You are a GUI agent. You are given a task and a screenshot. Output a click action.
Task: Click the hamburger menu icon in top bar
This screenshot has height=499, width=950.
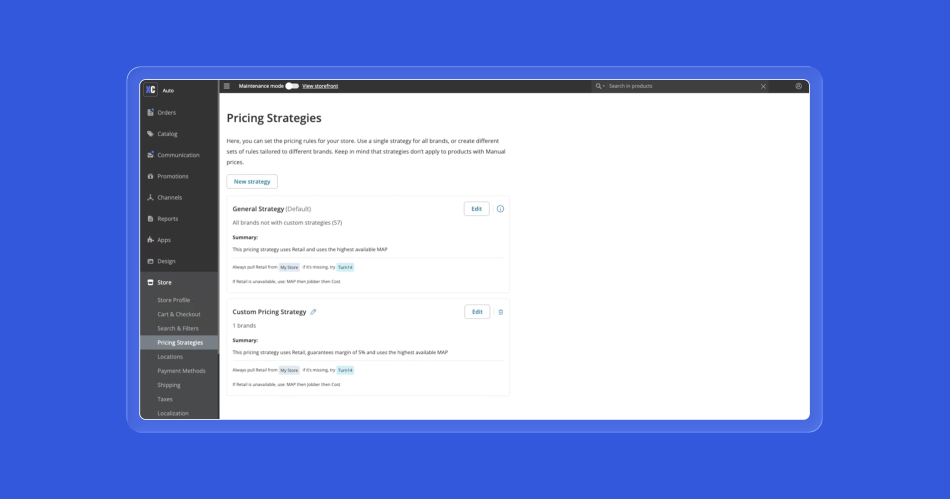[227, 86]
